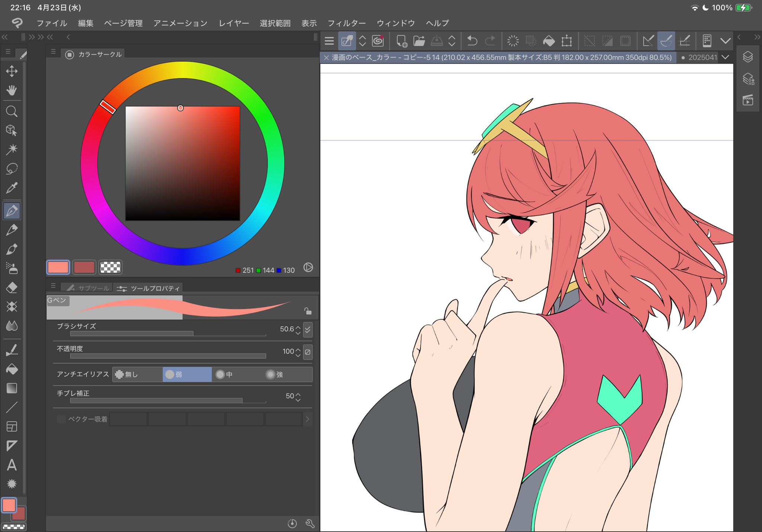Switch to the ツールプロパティ tab
Viewport: 762px width, 532px height.
pyautogui.click(x=148, y=288)
